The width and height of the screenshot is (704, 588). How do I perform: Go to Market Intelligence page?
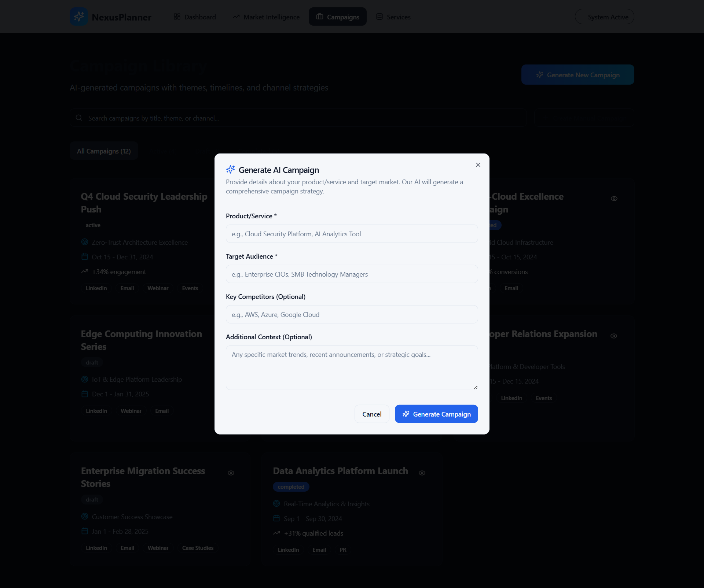point(266,17)
